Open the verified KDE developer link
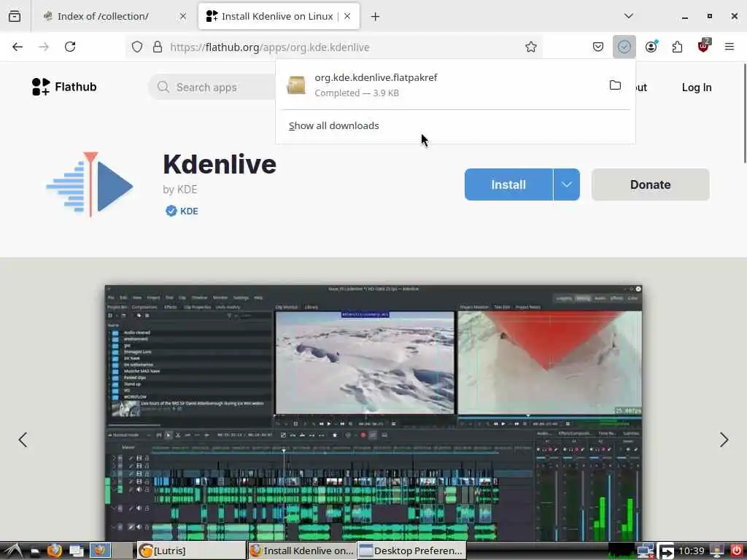 pos(182,211)
